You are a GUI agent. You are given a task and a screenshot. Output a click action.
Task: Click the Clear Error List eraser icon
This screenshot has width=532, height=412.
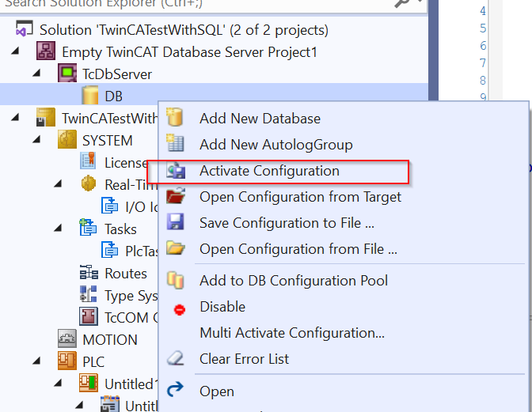(x=176, y=357)
